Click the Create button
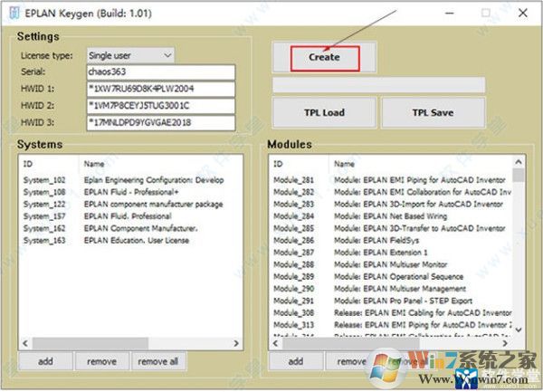 (325, 57)
